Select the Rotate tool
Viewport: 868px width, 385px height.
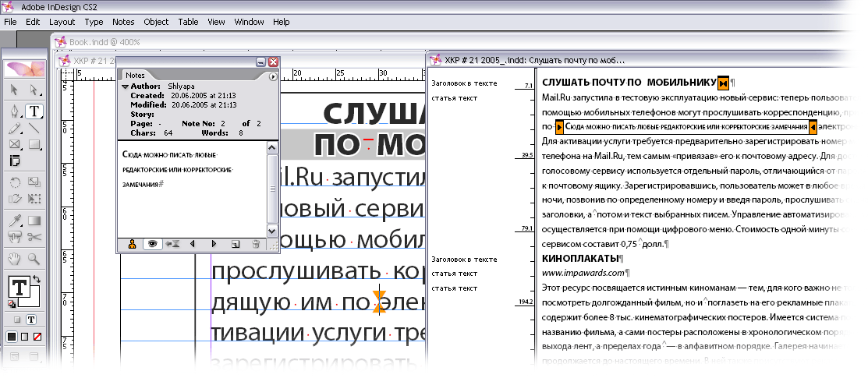[x=15, y=182]
